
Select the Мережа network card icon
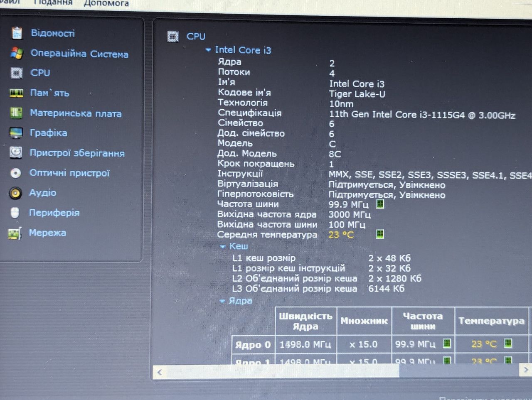pos(15,233)
